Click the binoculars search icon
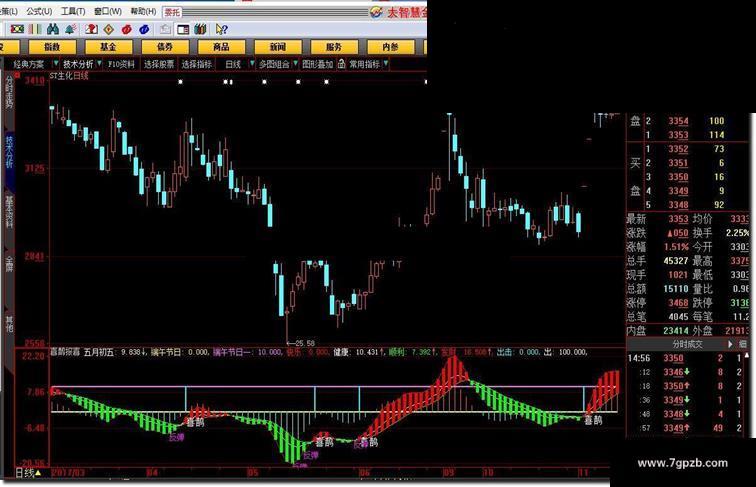This screenshot has height=487, width=756. click(x=53, y=29)
